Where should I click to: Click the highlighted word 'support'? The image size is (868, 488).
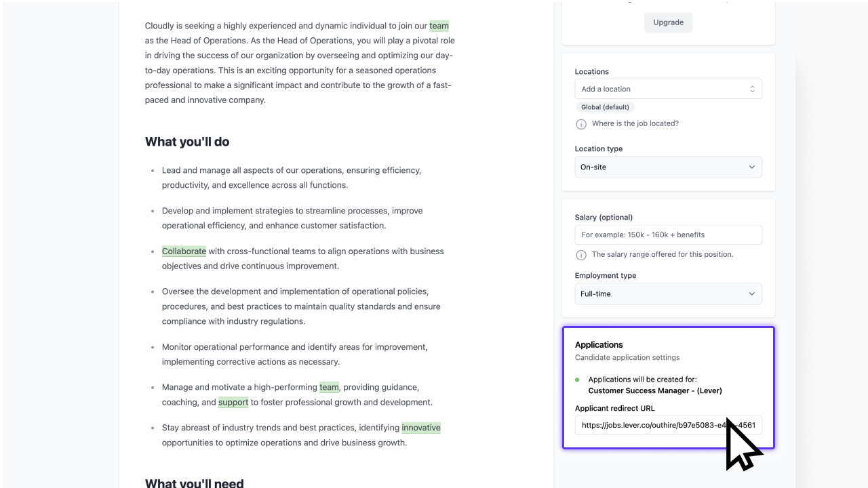pyautogui.click(x=233, y=402)
